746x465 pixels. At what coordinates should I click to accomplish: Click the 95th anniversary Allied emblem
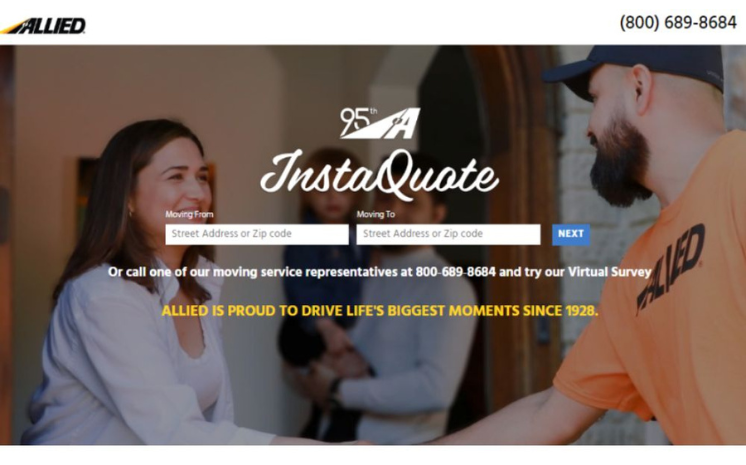point(380,123)
